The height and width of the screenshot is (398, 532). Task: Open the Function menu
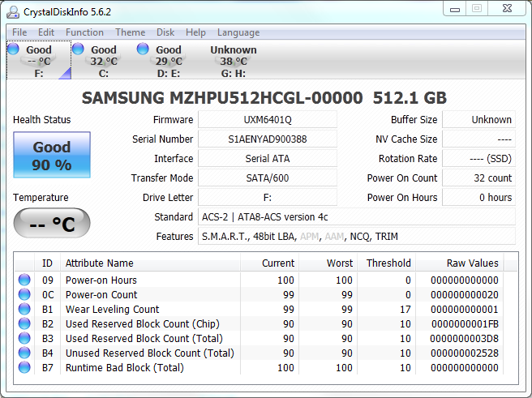pyautogui.click(x=84, y=32)
